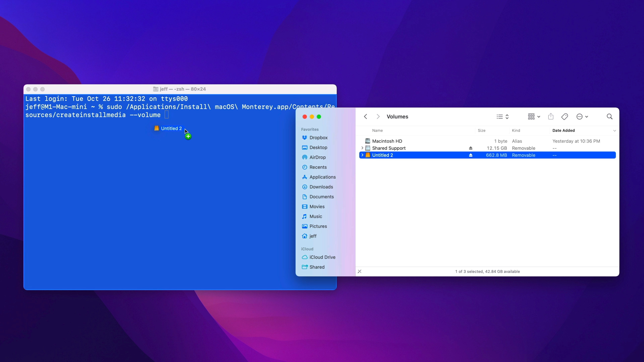The image size is (644, 362).
Task: Close the Finder path bar X button
Action: [x=360, y=271]
